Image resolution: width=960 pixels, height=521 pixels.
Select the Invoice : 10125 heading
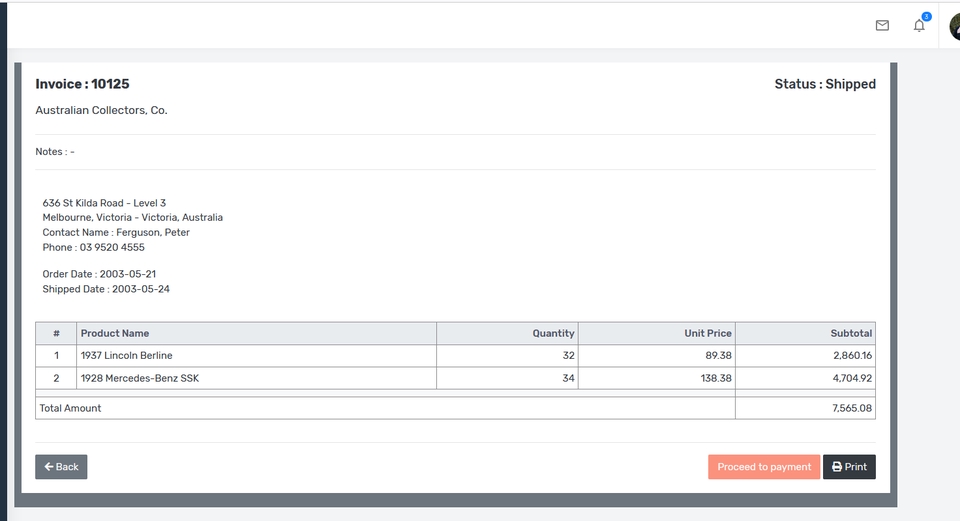click(x=82, y=84)
